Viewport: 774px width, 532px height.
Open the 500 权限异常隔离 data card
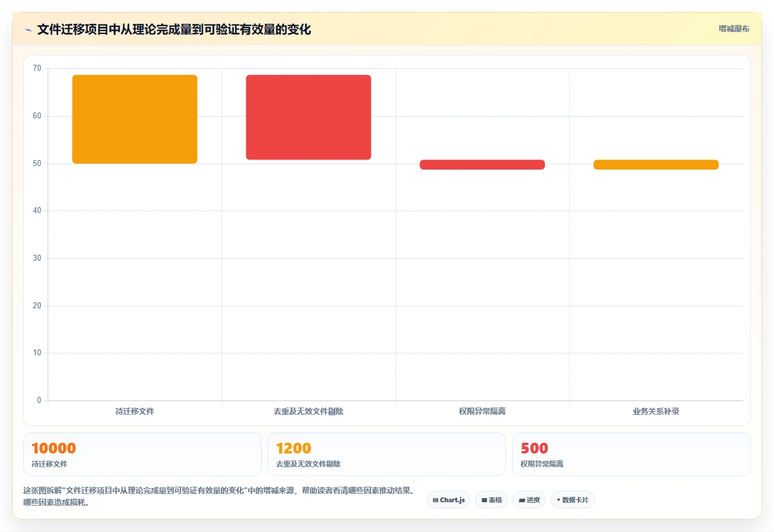(631, 454)
